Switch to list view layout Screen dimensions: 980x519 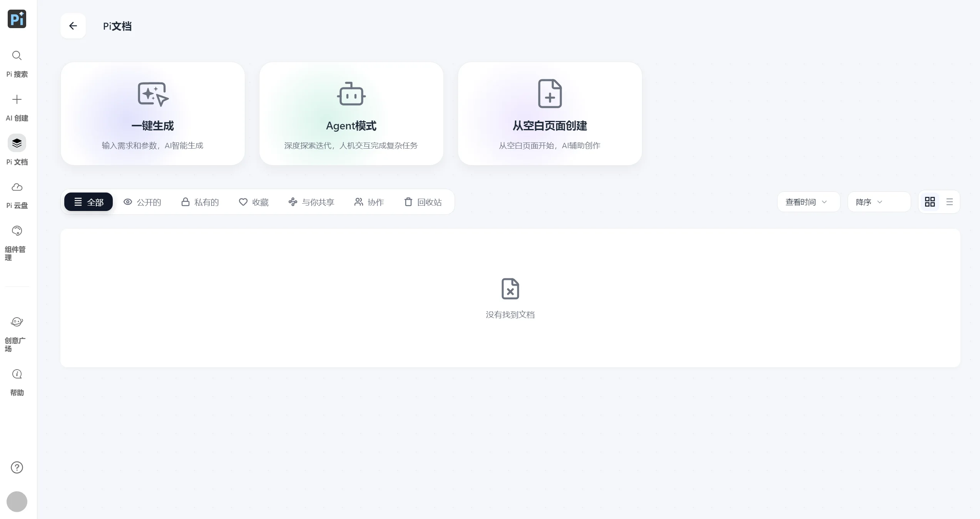950,202
